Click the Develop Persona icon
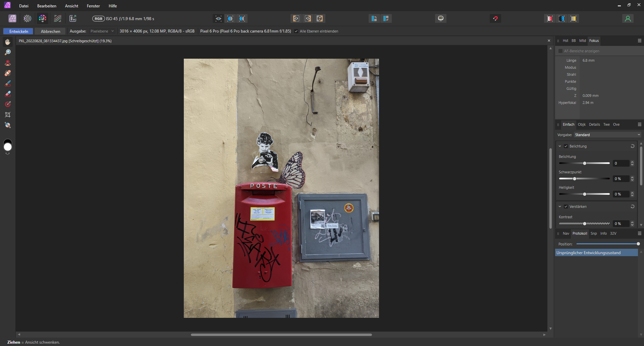The width and height of the screenshot is (644, 346). coord(43,18)
